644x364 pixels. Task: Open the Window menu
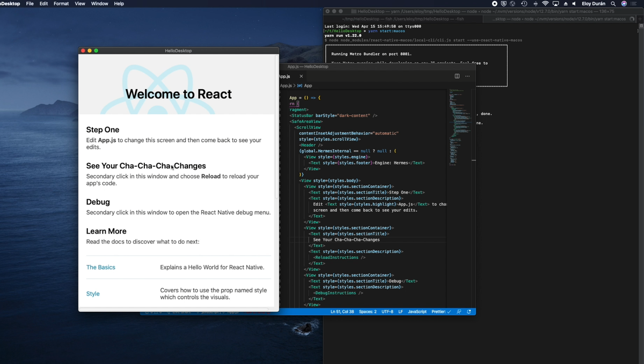tap(99, 3)
